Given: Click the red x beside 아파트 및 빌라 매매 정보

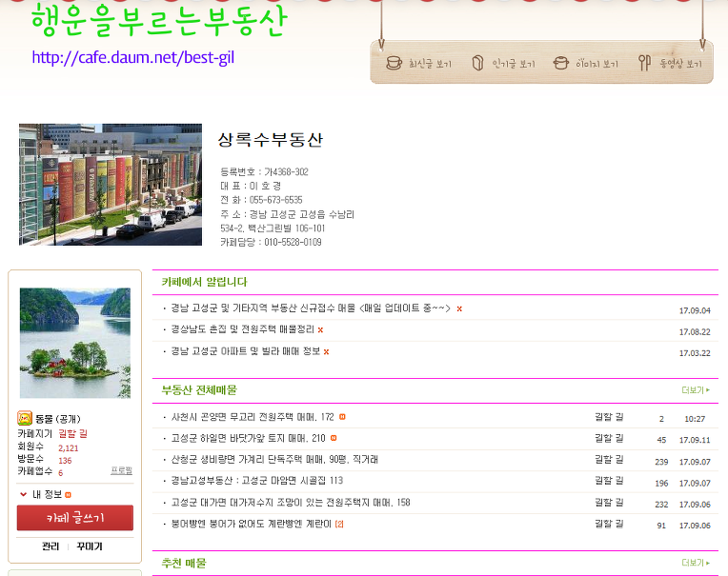Looking at the screenshot, I should click(x=327, y=352).
